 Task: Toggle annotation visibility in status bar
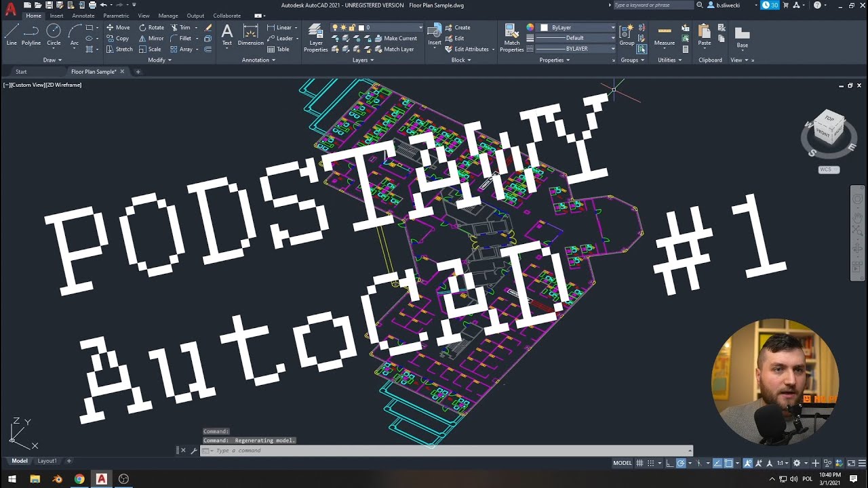click(x=747, y=463)
